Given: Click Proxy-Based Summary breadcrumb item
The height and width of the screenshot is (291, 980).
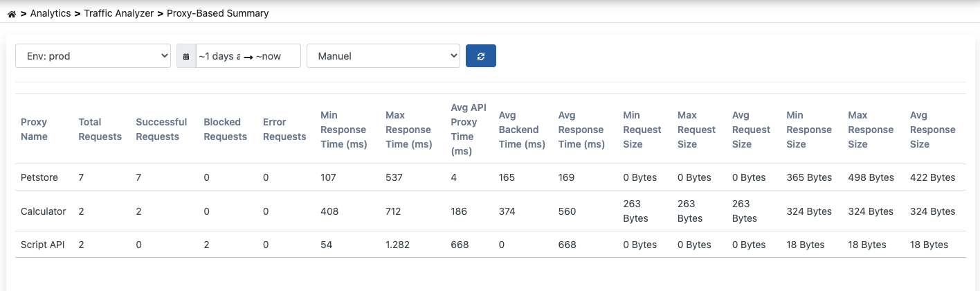Looking at the screenshot, I should click(x=218, y=13).
